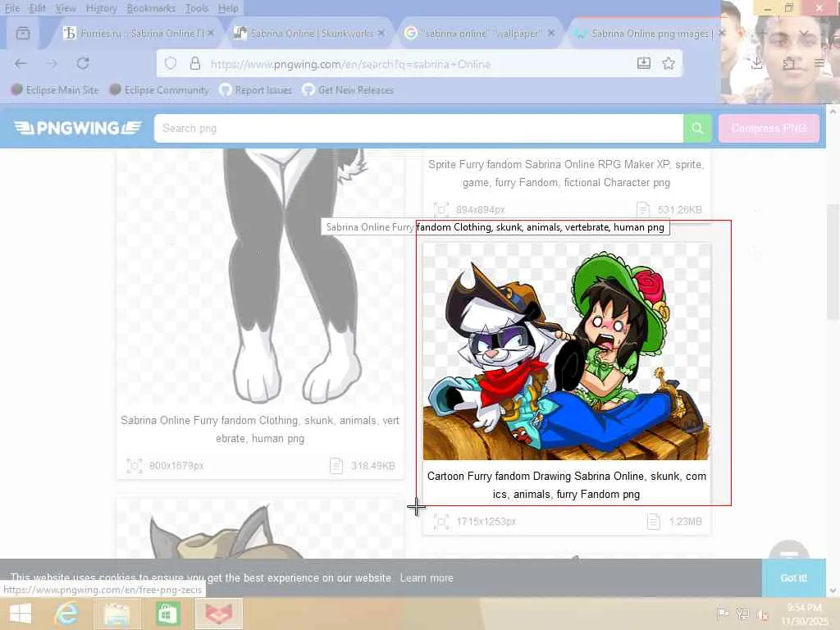The width and height of the screenshot is (840, 630).
Task: Click the Search png field
Action: tap(418, 129)
